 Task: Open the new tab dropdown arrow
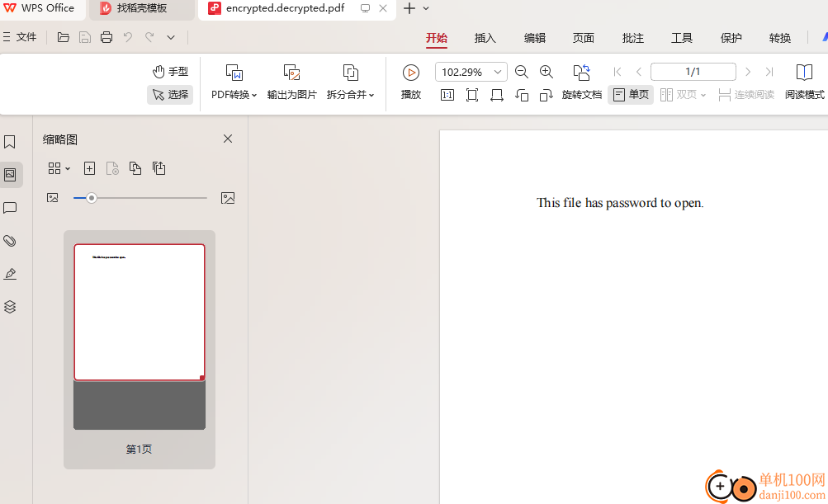click(x=426, y=8)
